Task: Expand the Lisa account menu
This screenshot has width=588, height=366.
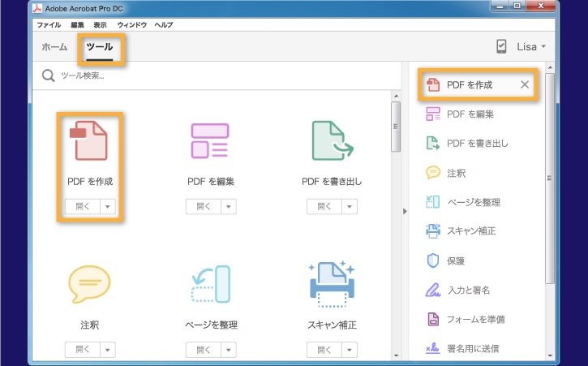Action: point(532,47)
